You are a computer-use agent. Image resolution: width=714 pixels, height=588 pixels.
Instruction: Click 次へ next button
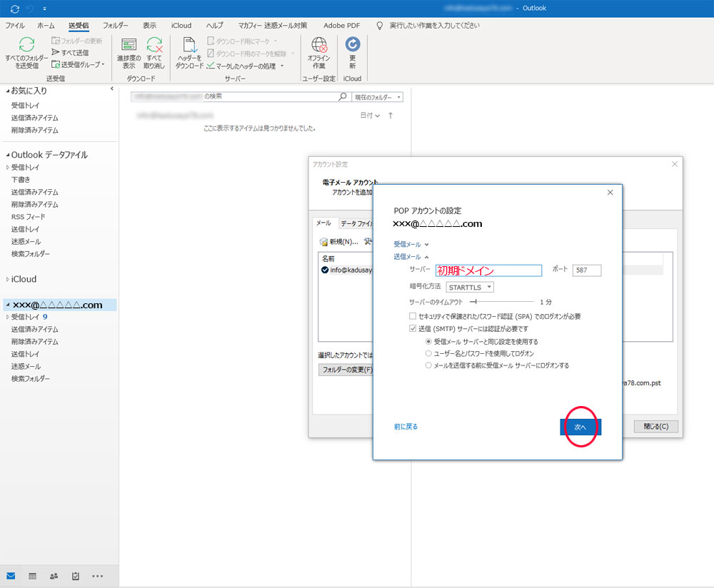coord(580,427)
